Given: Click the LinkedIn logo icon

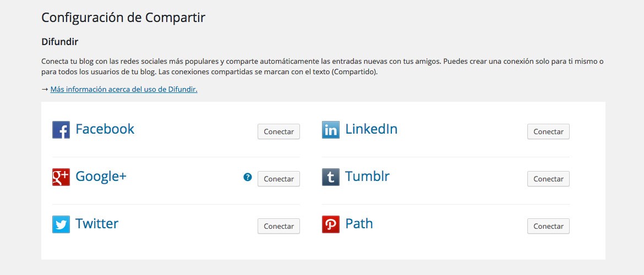Looking at the screenshot, I should click(331, 130).
